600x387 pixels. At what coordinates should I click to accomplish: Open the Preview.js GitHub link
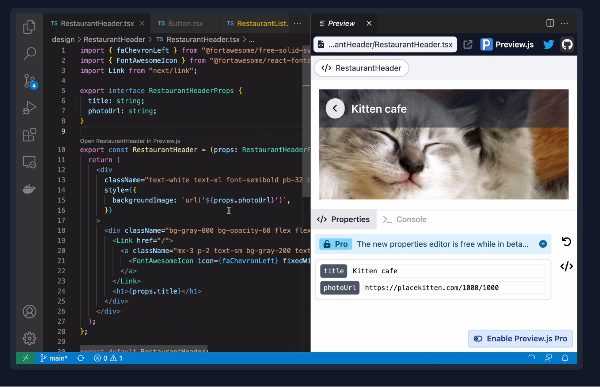pyautogui.click(x=567, y=44)
